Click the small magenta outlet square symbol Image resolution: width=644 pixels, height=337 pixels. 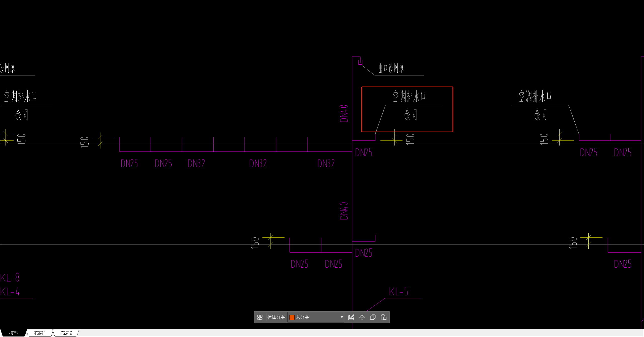(360, 62)
